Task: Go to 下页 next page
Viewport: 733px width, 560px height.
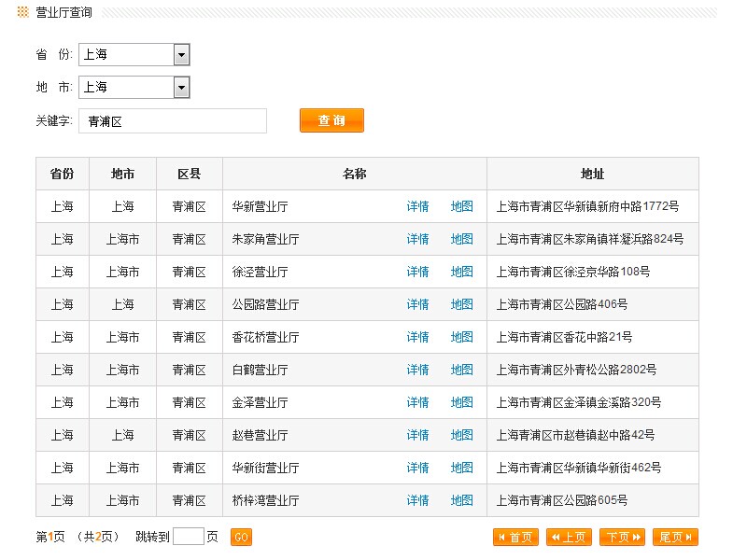Action: click(x=622, y=537)
